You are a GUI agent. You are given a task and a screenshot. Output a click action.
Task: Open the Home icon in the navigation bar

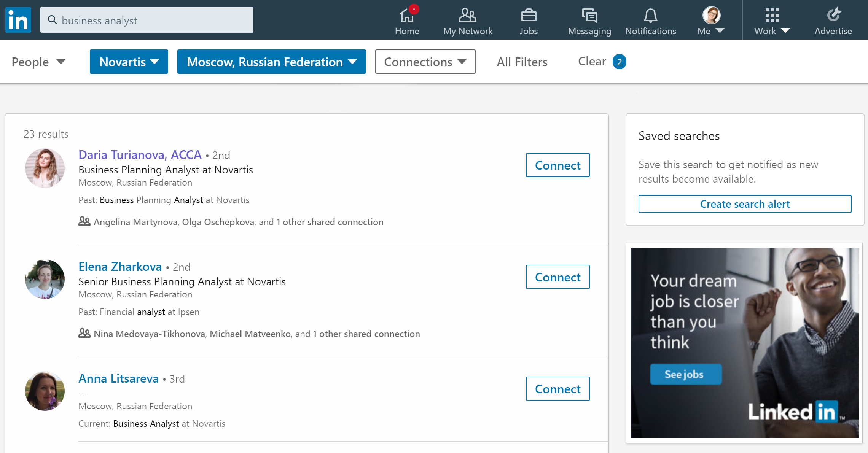(407, 16)
